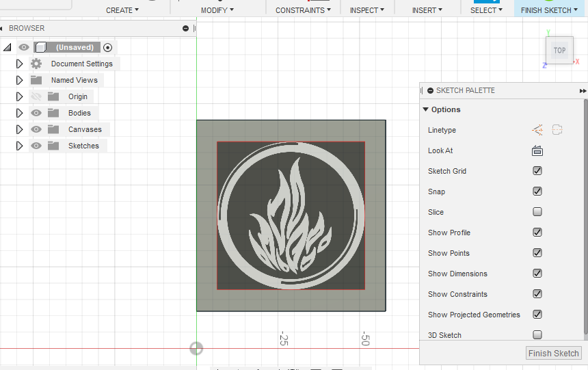This screenshot has width=588, height=370.
Task: Expand the Canvases folder
Action: [x=20, y=129]
